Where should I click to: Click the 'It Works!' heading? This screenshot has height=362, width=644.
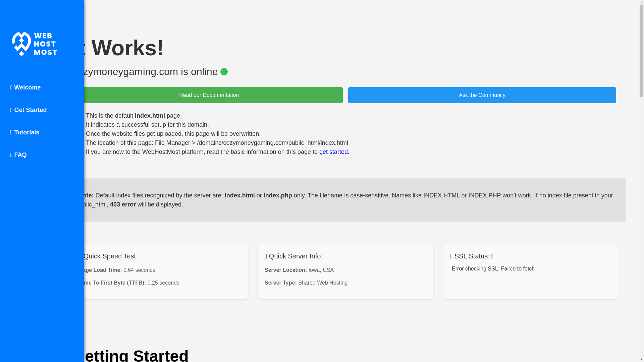coord(124,48)
